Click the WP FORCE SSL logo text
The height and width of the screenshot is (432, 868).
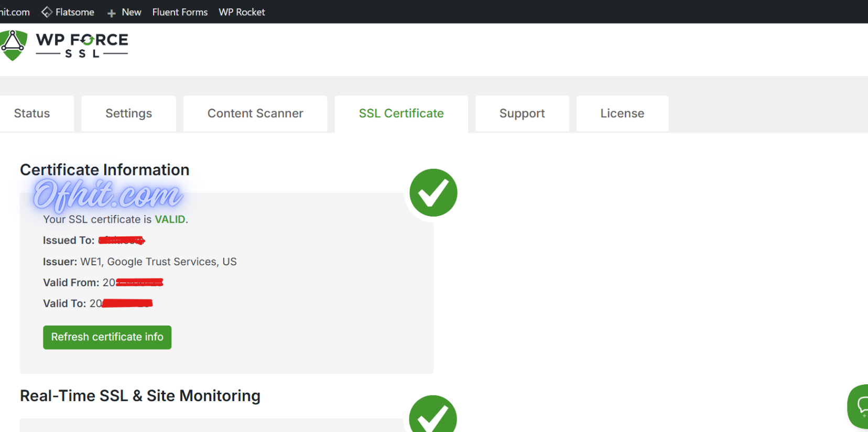click(x=82, y=45)
